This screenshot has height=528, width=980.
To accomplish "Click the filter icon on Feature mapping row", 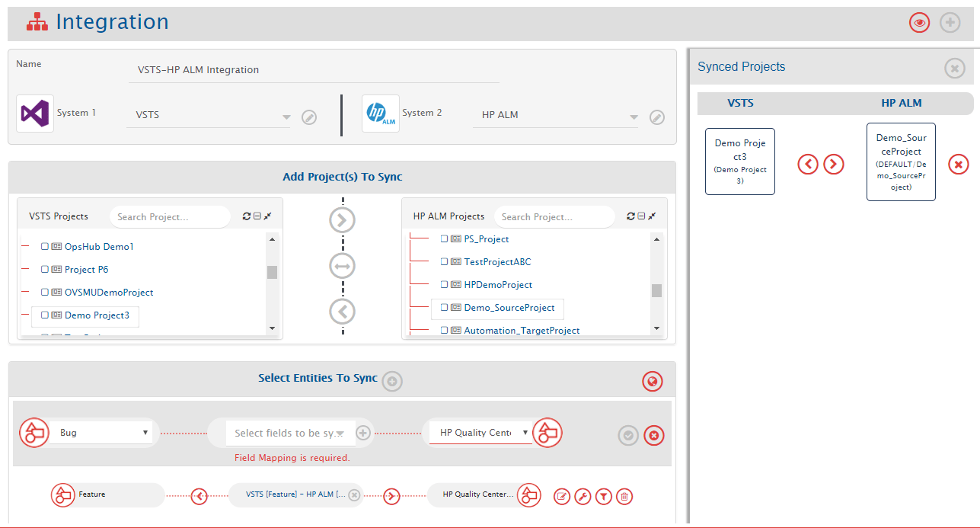I will [x=602, y=497].
